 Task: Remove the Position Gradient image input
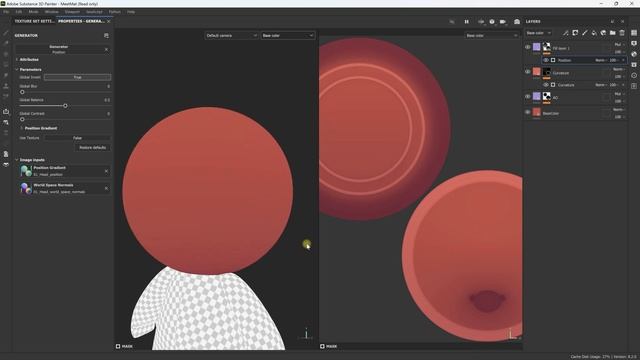point(106,171)
